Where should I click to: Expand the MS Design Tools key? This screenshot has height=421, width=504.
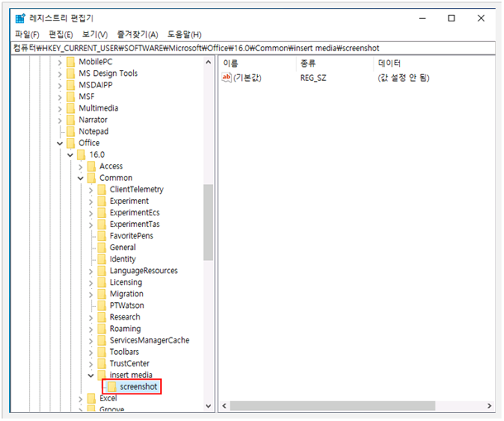[59, 73]
